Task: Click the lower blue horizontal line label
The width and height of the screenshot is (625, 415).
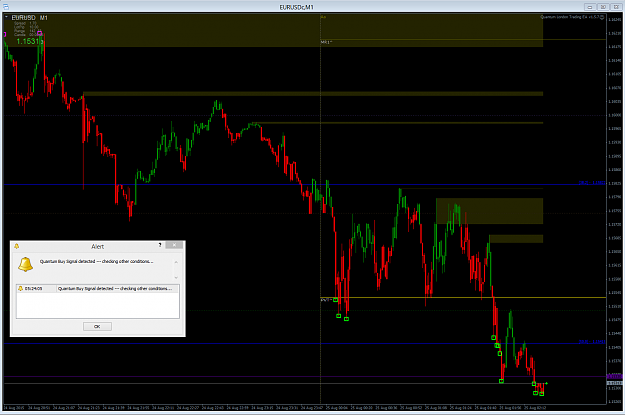Action: pos(592,342)
